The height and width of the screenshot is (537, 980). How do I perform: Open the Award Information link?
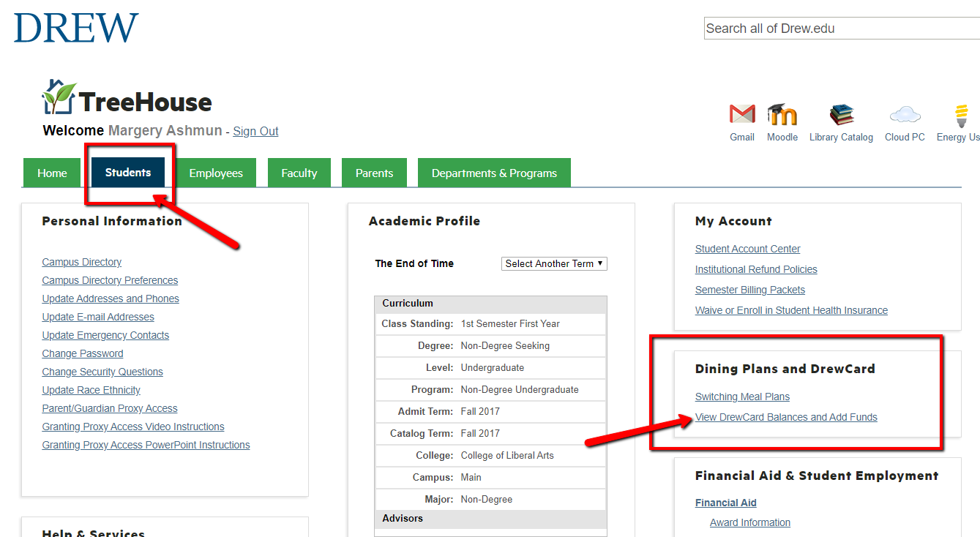point(750,522)
